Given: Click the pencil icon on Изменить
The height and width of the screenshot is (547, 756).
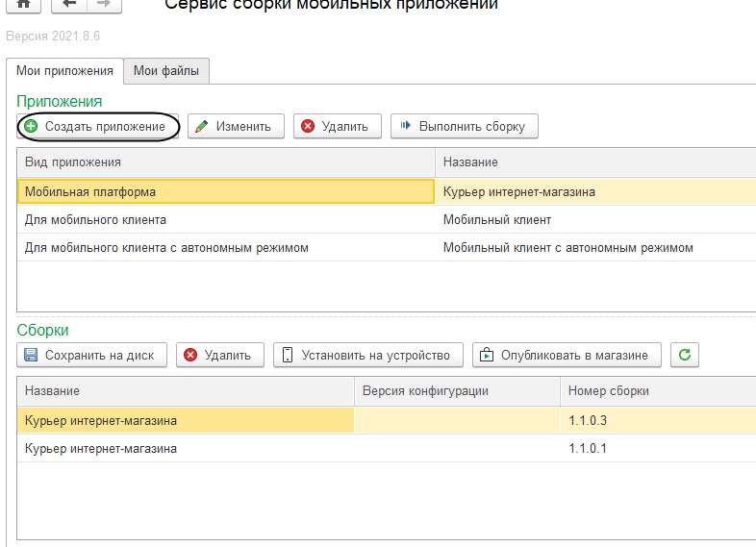Looking at the screenshot, I should pos(202,126).
